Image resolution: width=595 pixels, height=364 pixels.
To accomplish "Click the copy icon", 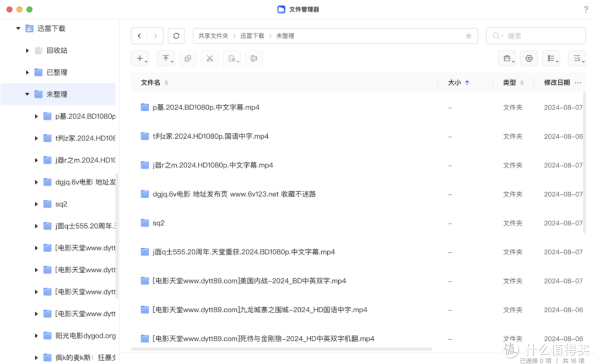I will [x=187, y=58].
